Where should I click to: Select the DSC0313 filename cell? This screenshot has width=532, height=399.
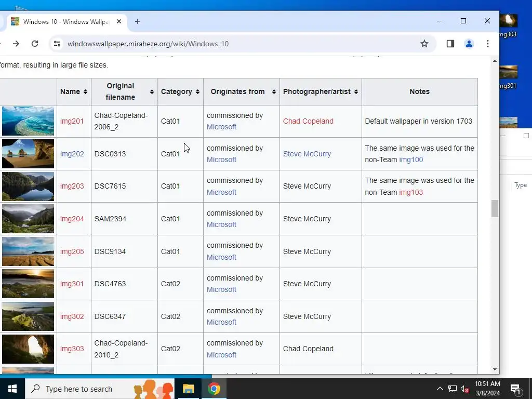tap(124, 154)
